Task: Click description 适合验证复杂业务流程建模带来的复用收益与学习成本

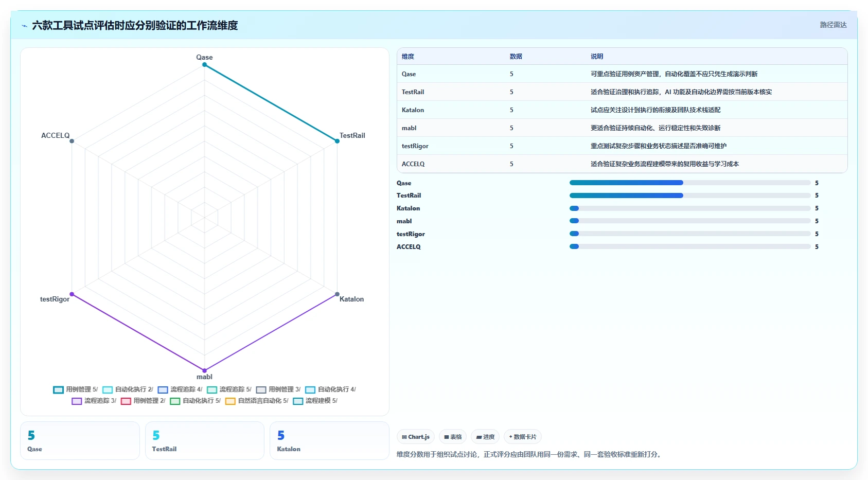Action: click(665, 164)
